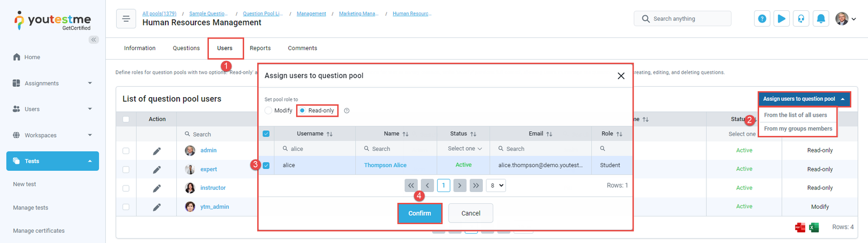Viewport: 868px width, 243px height.
Task: Uncheck the alice user row checkbox
Action: coord(266,165)
